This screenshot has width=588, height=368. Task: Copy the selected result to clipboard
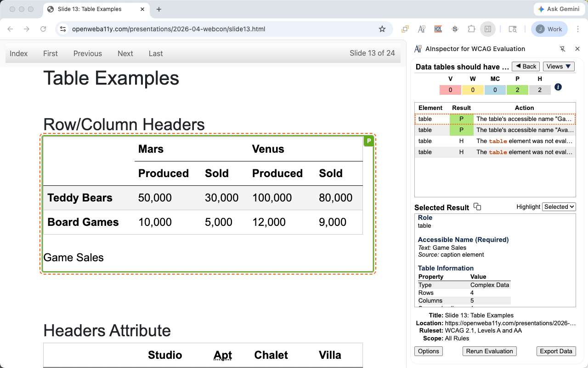pos(477,207)
